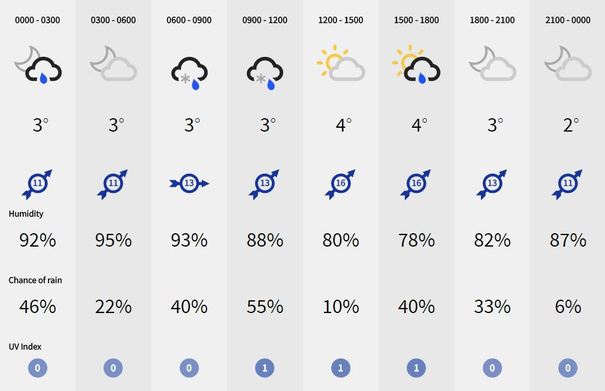
Task: Select the sleet icon for 0600 - 0900
Action: (189, 73)
